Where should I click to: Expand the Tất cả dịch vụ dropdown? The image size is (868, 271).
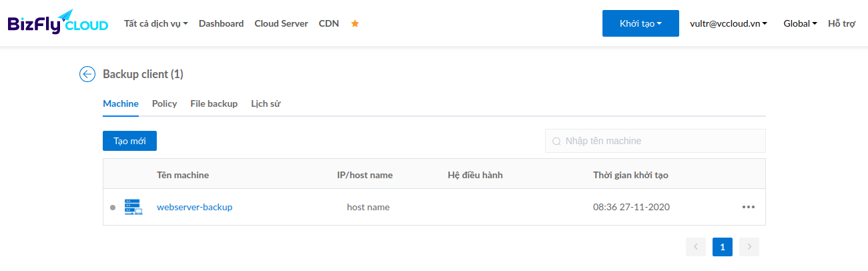[156, 23]
